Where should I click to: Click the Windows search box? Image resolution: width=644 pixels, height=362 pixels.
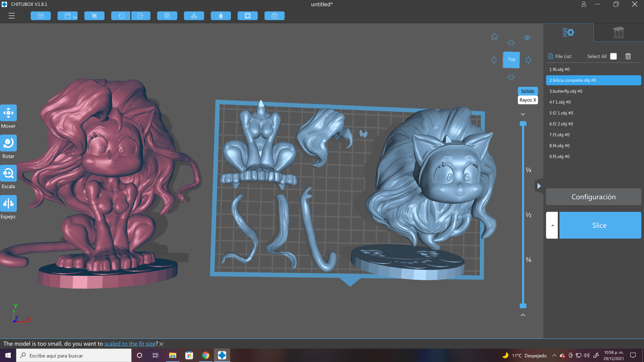[74, 355]
